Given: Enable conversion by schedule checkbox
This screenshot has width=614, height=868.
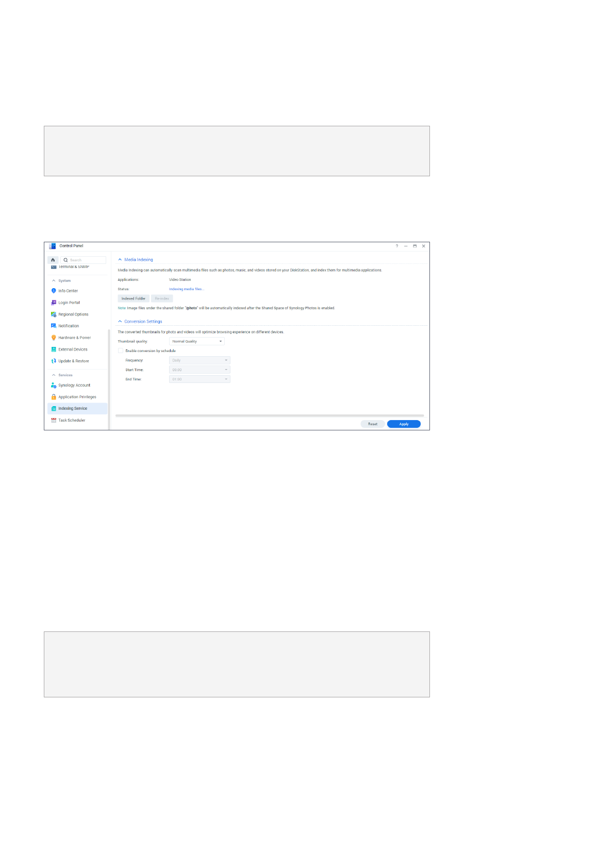Looking at the screenshot, I should [121, 351].
